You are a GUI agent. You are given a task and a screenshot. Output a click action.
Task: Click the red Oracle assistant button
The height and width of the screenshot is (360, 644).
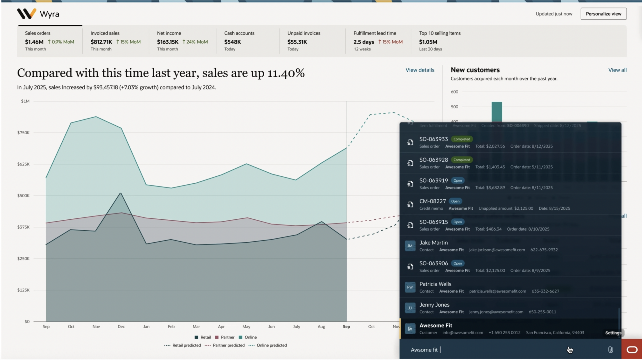point(632,350)
